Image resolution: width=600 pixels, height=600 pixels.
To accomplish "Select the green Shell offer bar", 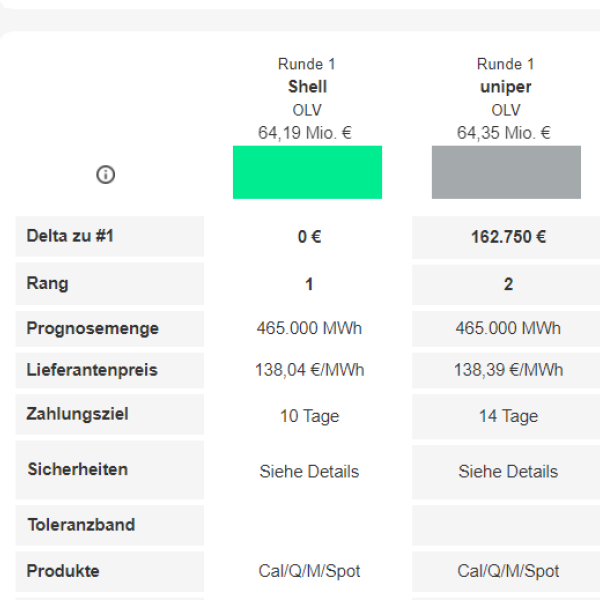I will coord(307,172).
